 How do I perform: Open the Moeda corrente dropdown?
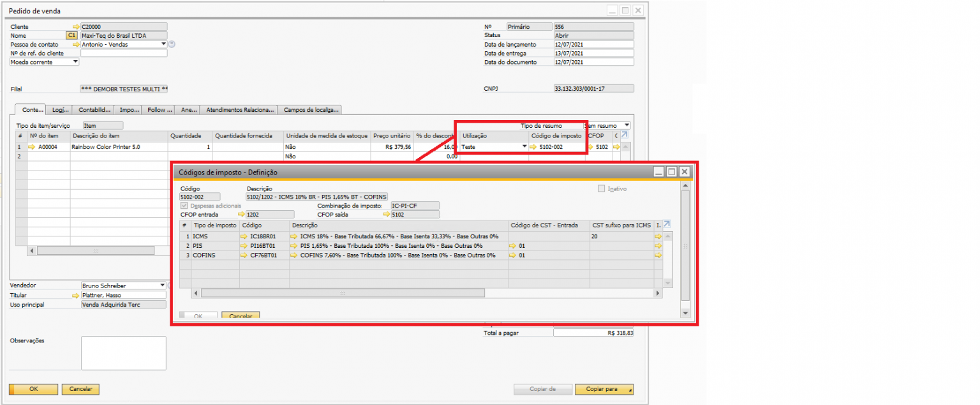pyautogui.click(x=76, y=63)
